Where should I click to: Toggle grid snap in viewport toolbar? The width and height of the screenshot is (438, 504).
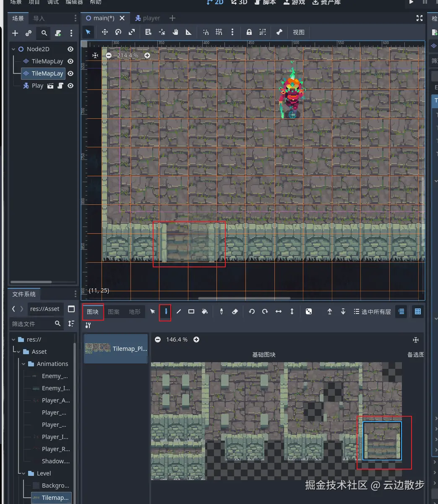coord(219,32)
